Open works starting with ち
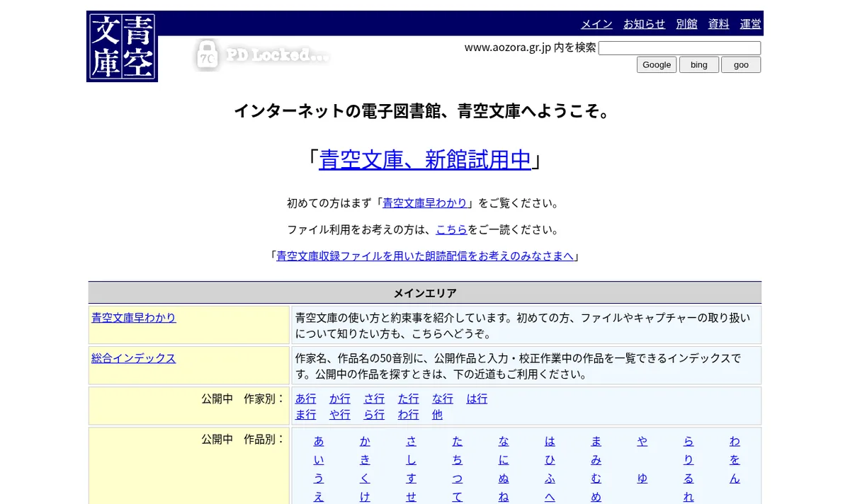850x504 pixels. pyautogui.click(x=458, y=459)
